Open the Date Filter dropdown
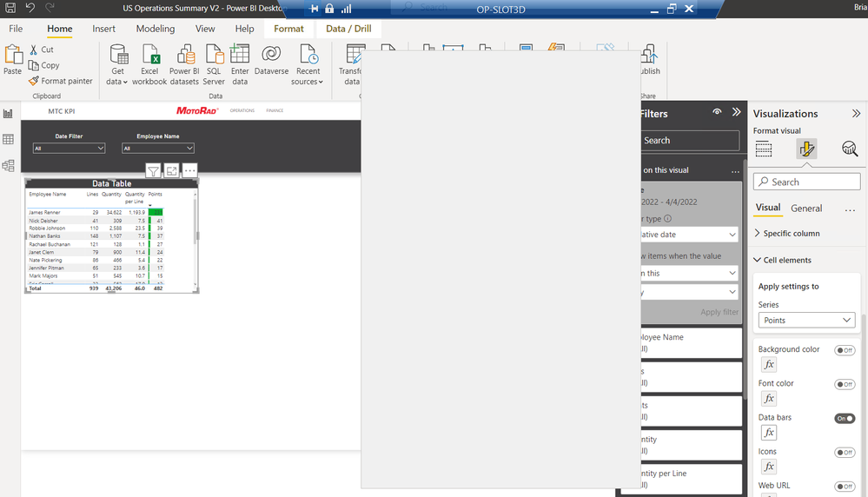The height and width of the screenshot is (497, 868). pos(70,149)
